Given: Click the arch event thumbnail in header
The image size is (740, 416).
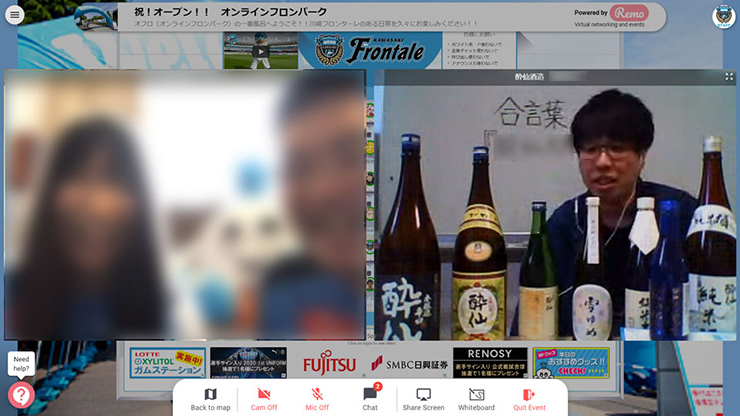Looking at the screenshot, I should [x=96, y=17].
